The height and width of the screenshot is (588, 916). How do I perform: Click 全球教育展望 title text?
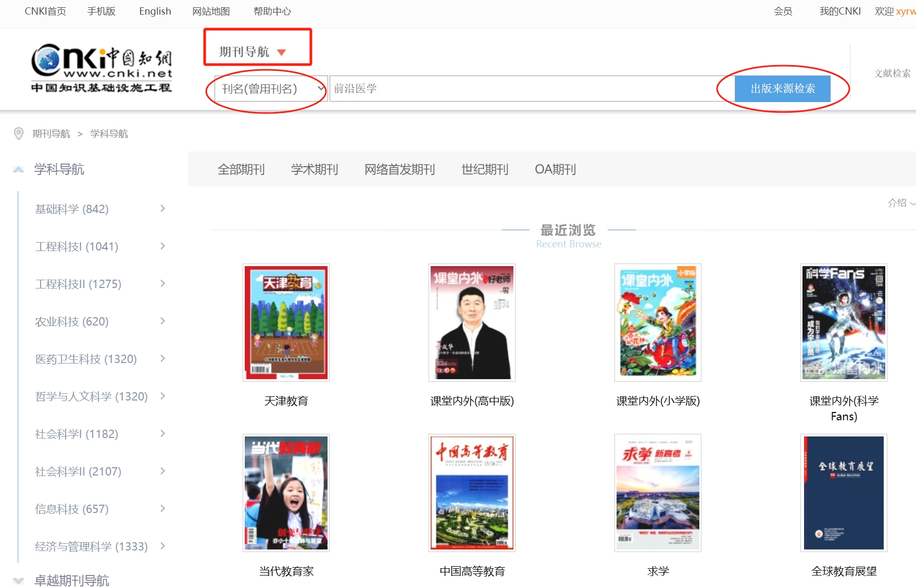[844, 571]
